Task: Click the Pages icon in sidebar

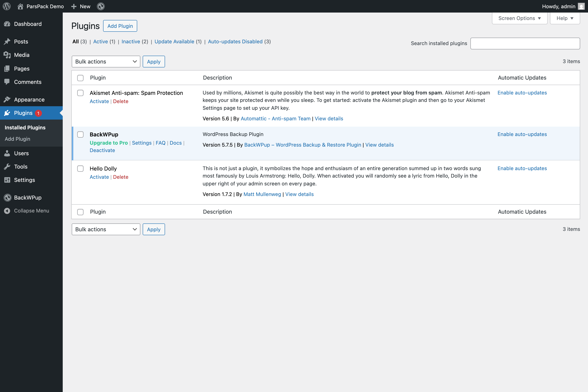Action: coord(7,68)
